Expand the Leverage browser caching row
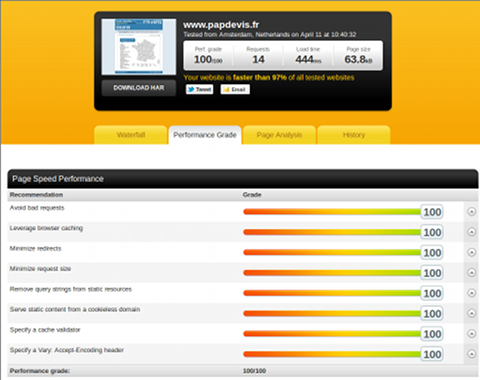Screen dimensions: 480x380 point(471,232)
